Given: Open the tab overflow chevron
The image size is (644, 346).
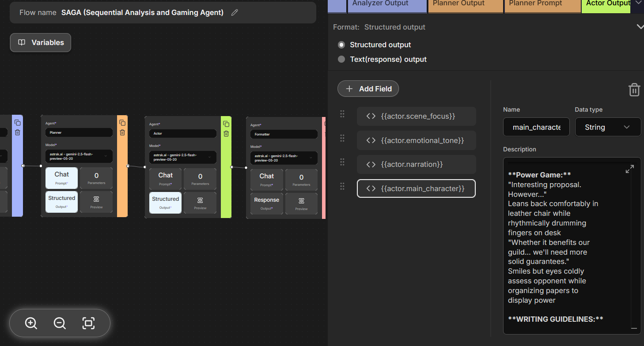Looking at the screenshot, I should [x=638, y=3].
